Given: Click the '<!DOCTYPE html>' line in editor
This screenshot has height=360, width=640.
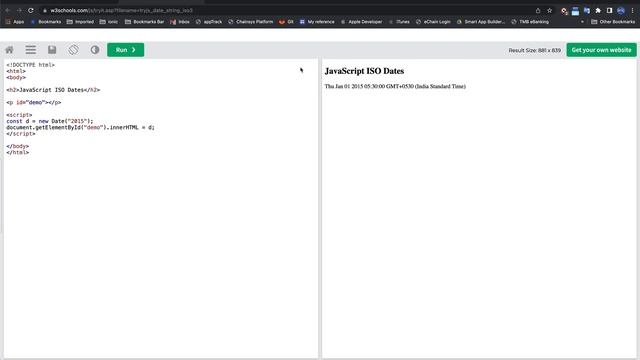Looking at the screenshot, I should pos(31,65).
